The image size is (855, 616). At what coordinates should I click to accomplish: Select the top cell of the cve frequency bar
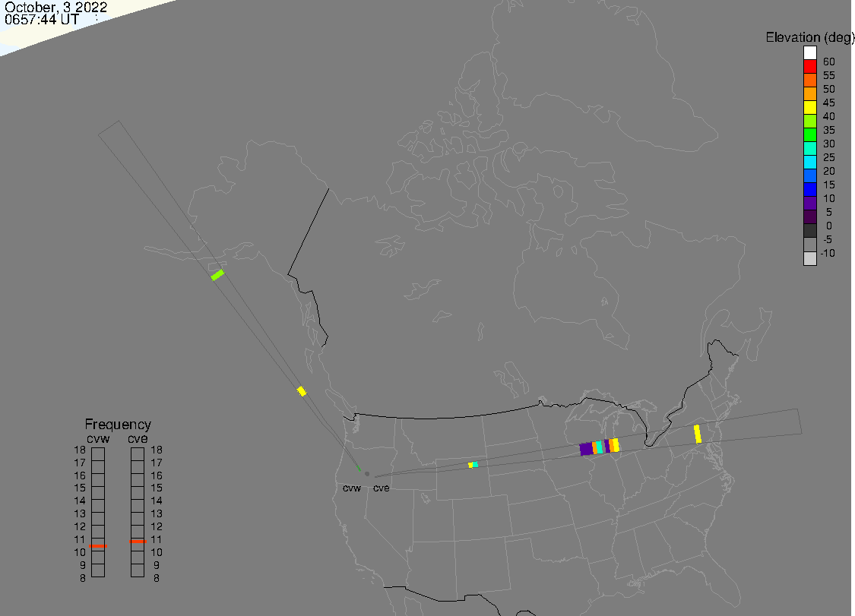click(138, 454)
